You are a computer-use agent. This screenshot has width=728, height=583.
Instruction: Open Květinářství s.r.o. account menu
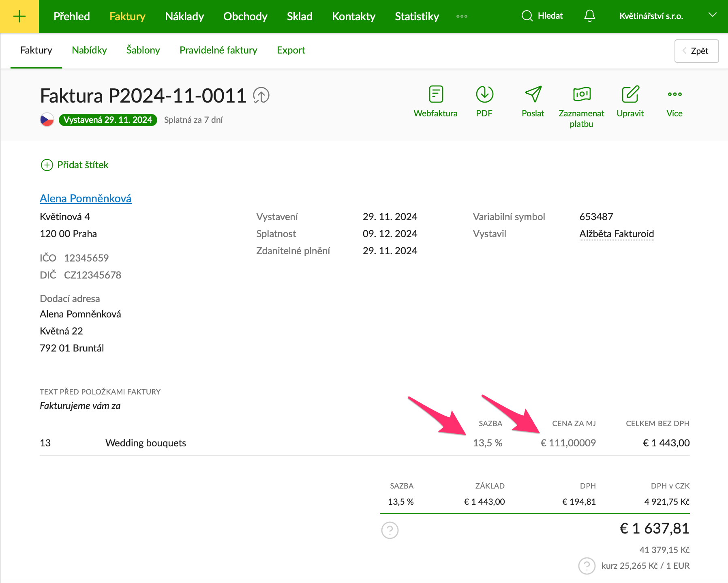[651, 16]
